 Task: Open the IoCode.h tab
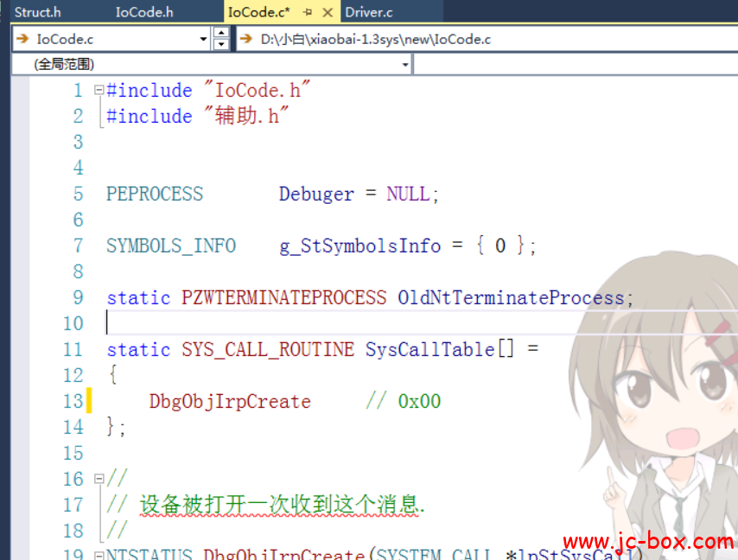pos(144,12)
